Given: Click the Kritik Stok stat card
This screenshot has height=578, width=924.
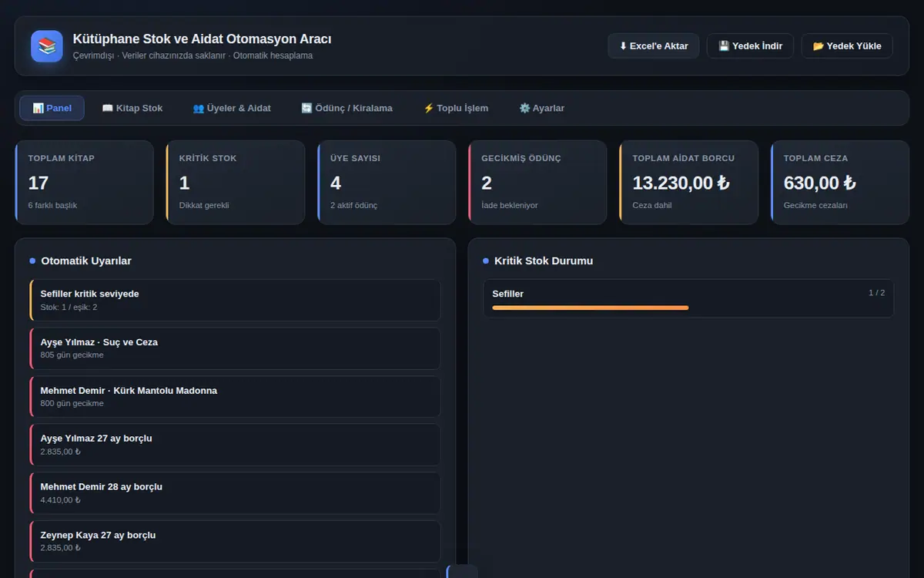Looking at the screenshot, I should pos(236,183).
